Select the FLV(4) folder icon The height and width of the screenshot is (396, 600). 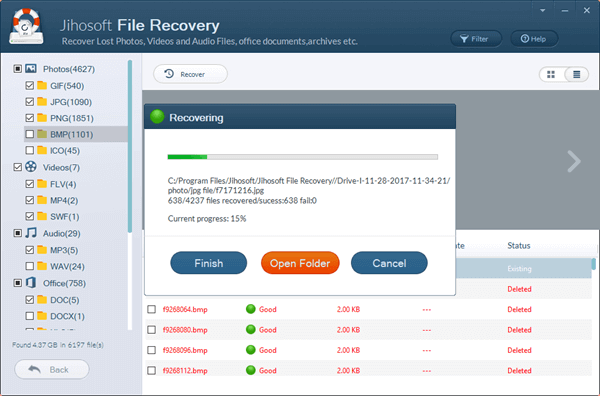[42, 184]
